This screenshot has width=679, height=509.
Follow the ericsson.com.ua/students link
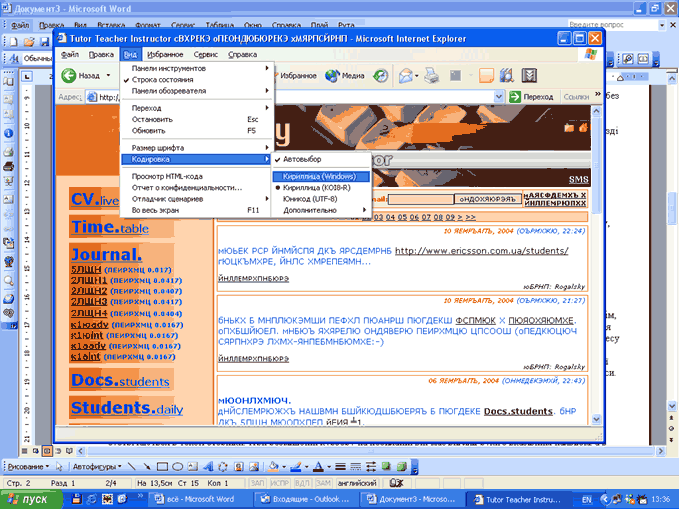[x=482, y=251]
